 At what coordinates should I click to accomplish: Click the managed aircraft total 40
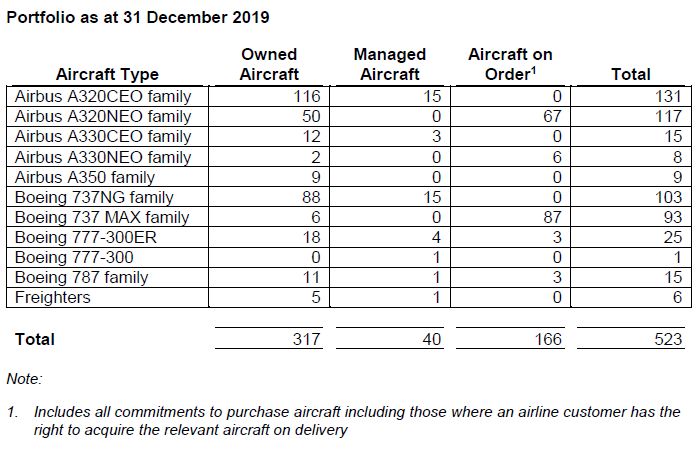[x=432, y=339]
